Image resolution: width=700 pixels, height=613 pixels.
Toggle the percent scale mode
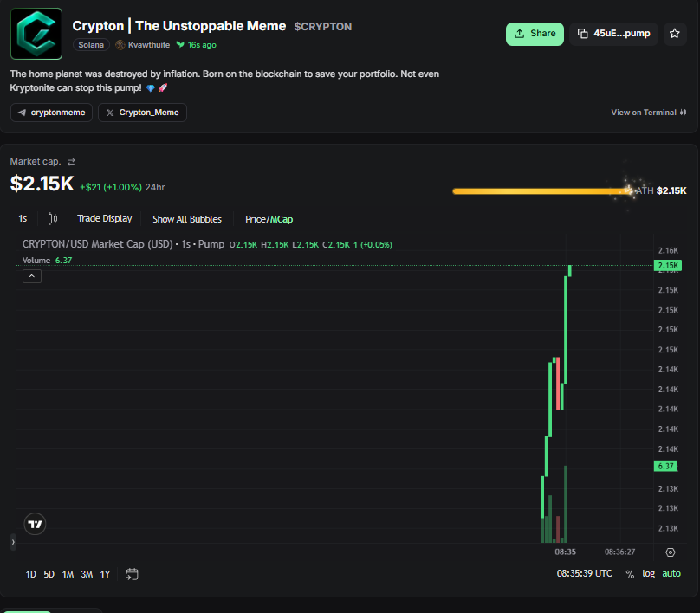(630, 574)
